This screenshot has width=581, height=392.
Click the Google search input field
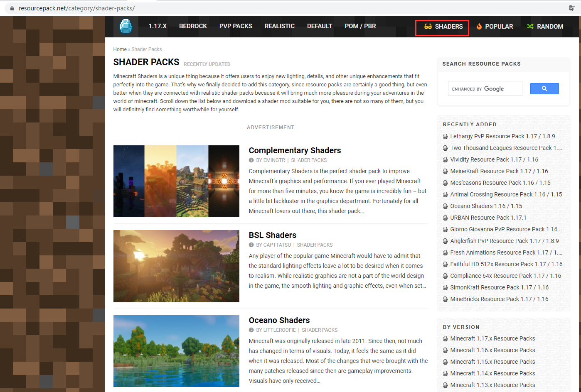485,88
